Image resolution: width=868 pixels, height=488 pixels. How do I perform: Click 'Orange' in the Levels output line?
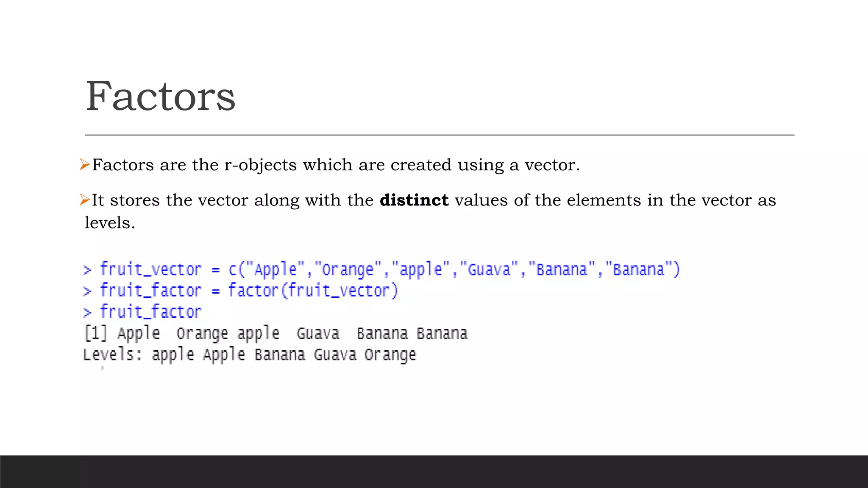[390, 355]
